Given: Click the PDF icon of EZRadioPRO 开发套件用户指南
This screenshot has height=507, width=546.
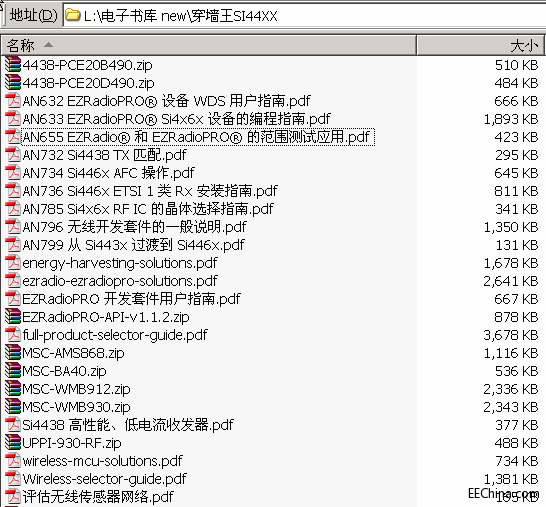Looking at the screenshot, I should [x=13, y=299].
